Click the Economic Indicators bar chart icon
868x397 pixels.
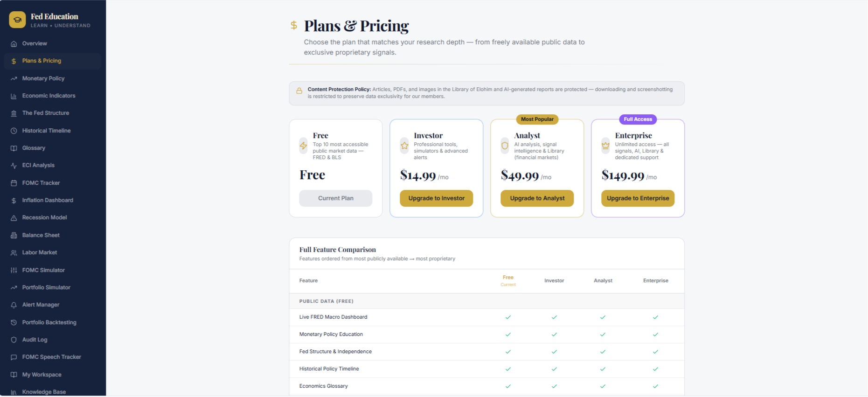(x=14, y=96)
